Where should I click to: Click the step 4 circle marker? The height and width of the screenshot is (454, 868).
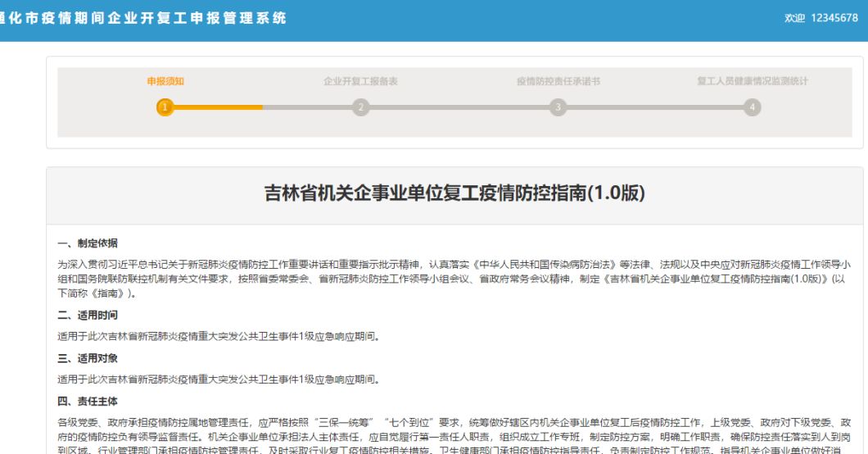[752, 107]
